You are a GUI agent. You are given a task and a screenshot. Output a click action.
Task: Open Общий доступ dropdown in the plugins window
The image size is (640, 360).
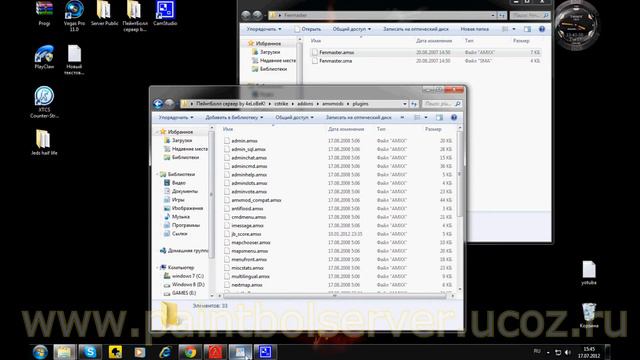click(x=294, y=118)
